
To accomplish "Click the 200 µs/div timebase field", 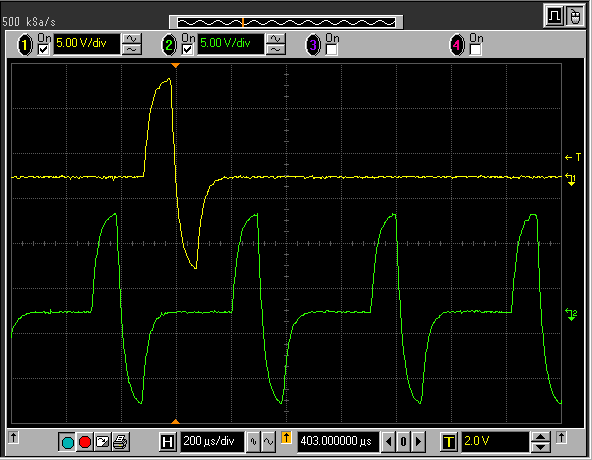I will [212, 441].
